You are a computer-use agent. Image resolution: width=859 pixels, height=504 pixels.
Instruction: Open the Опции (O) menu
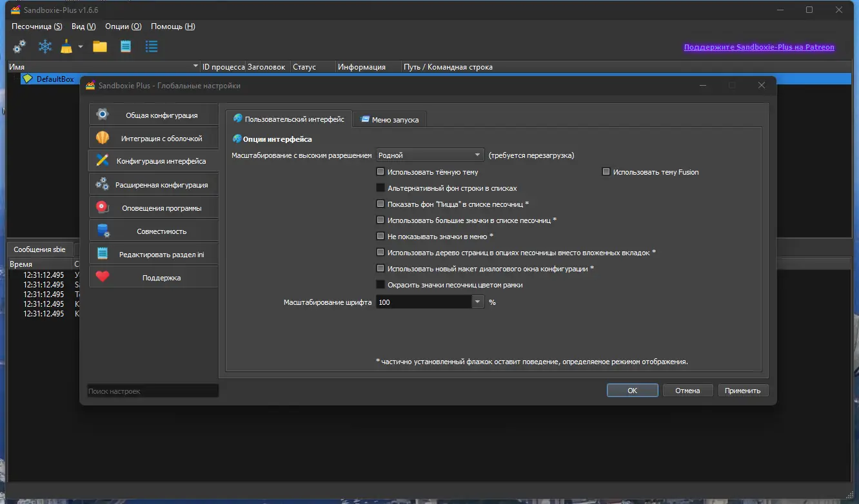[x=123, y=26]
